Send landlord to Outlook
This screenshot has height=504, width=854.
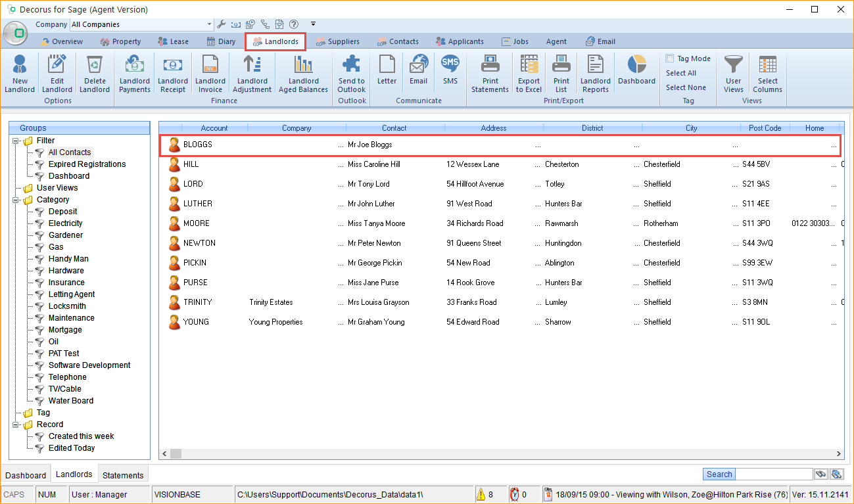tap(352, 74)
